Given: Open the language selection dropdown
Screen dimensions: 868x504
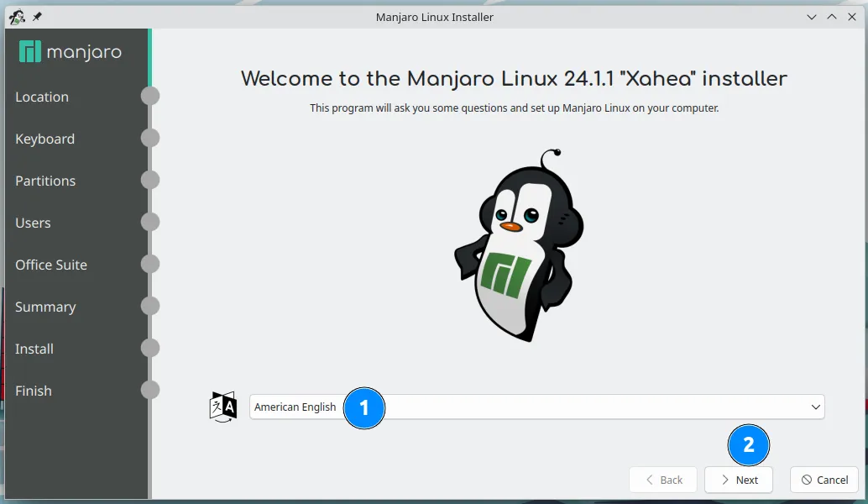Looking at the screenshot, I should pyautogui.click(x=813, y=407).
